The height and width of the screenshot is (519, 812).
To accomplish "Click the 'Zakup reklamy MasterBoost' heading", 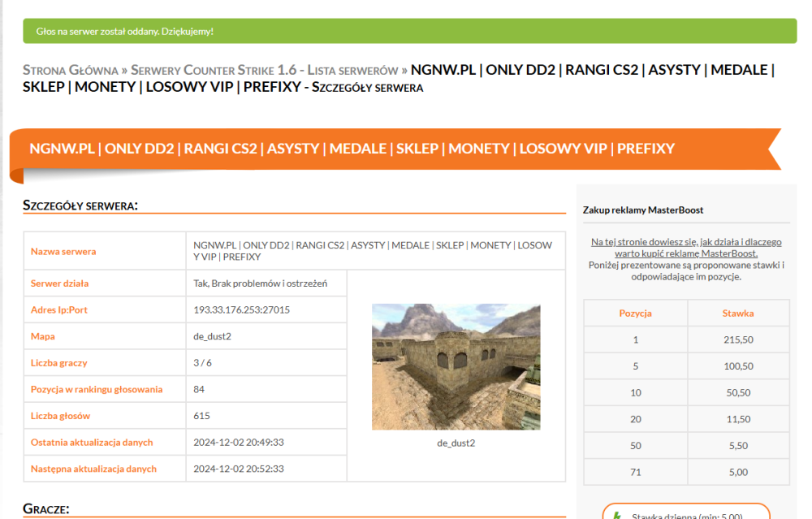I will tap(642, 210).
